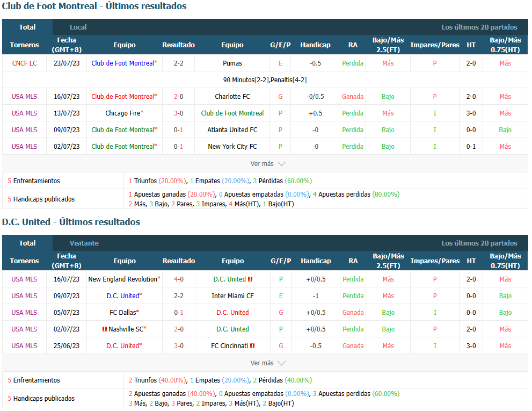This screenshot has width=532, height=411.
Task: Open CNCF LC tournament link
Action: 25,63
